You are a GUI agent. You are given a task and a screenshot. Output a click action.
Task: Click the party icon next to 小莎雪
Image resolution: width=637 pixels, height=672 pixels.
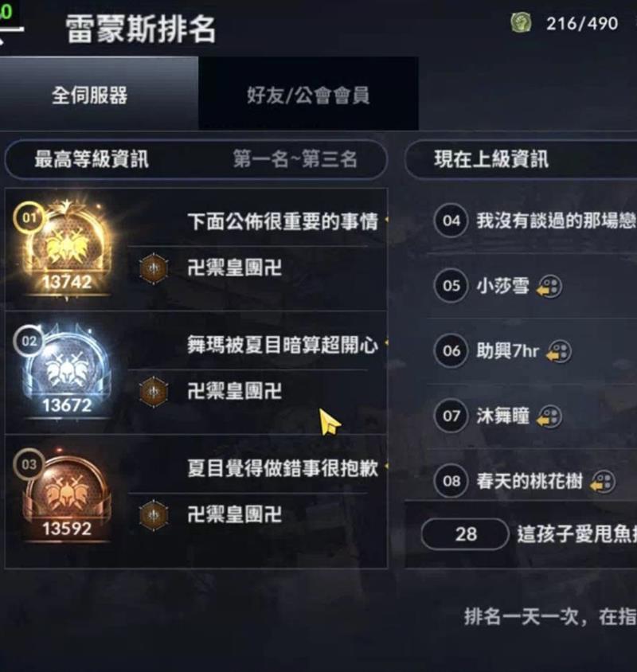coord(549,287)
